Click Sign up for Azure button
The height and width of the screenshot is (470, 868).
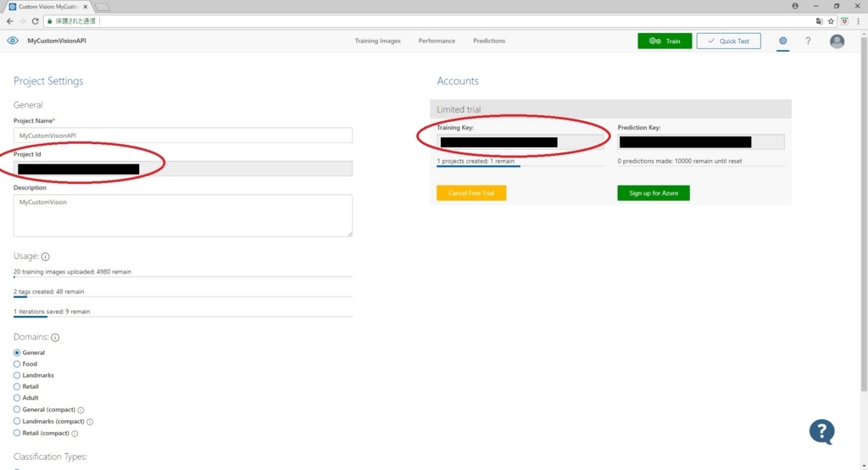pos(654,193)
